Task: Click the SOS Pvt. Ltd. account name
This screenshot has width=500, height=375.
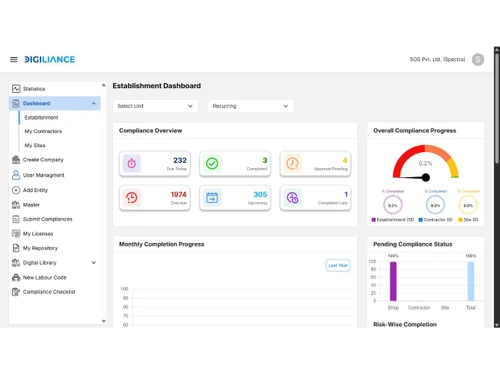Action: pos(437,59)
